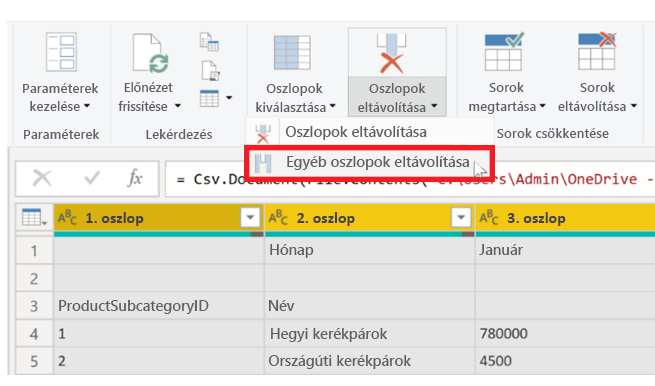The width and height of the screenshot is (655, 386).
Task: Expand Paraméterek kezelése dropdown arrow
Action: click(87, 106)
